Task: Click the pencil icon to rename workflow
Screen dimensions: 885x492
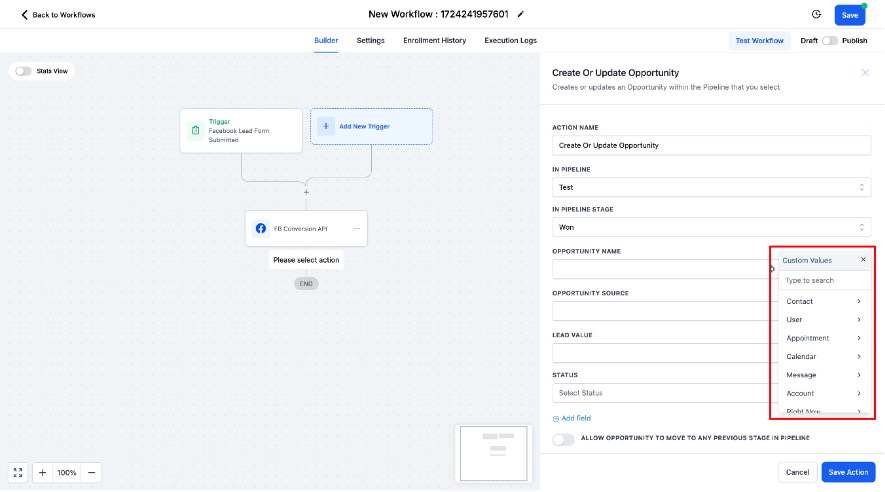Action: click(x=521, y=15)
